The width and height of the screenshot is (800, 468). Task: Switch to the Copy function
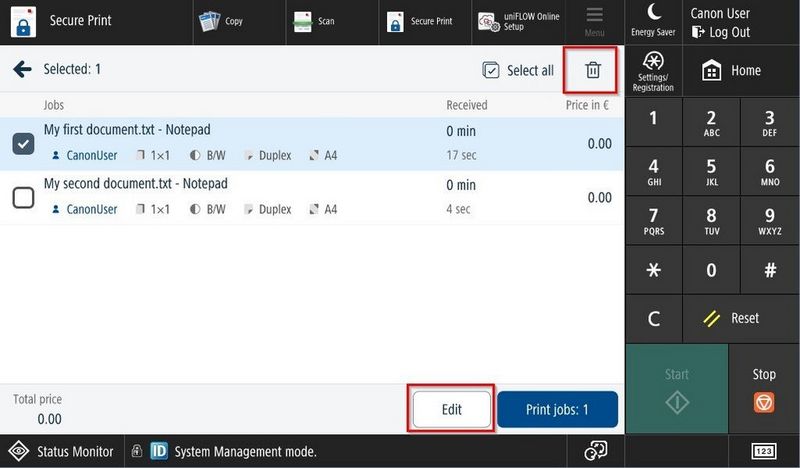[x=222, y=21]
